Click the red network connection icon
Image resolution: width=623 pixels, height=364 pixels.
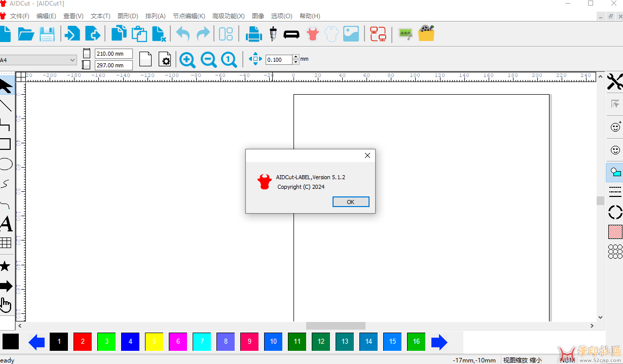(378, 34)
